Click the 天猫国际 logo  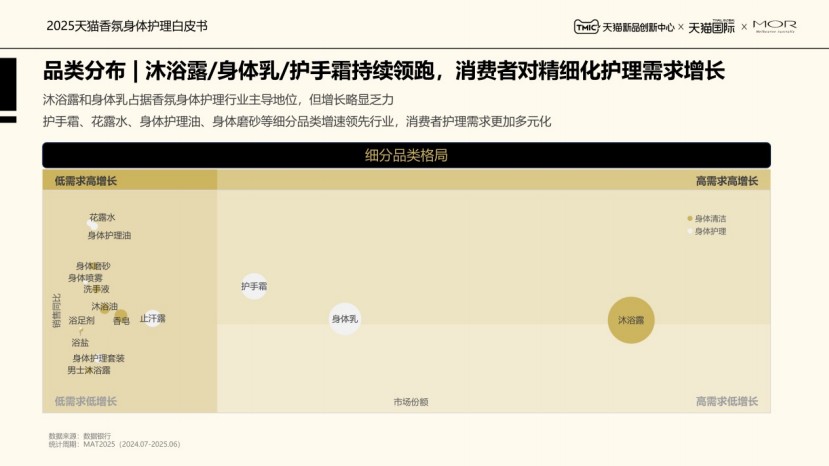(x=711, y=27)
